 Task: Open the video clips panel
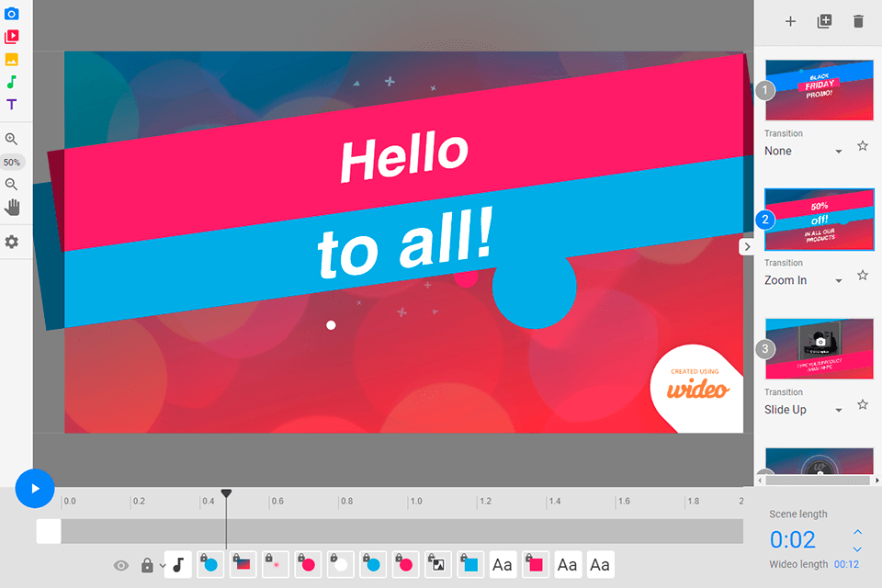point(12,36)
